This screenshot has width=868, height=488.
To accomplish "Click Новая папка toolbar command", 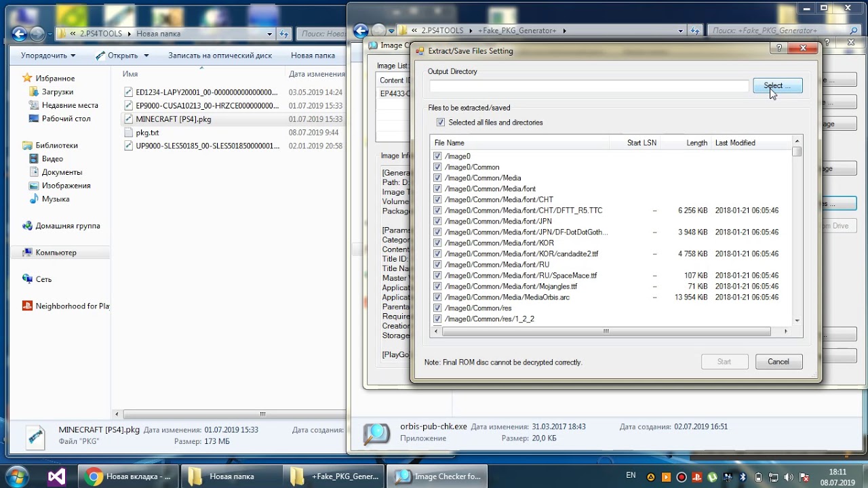I will pos(313,56).
